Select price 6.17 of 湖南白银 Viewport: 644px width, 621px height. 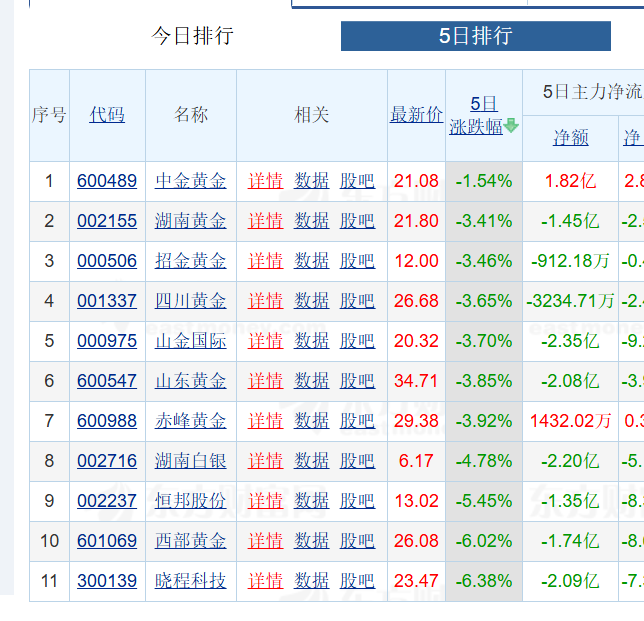(416, 461)
